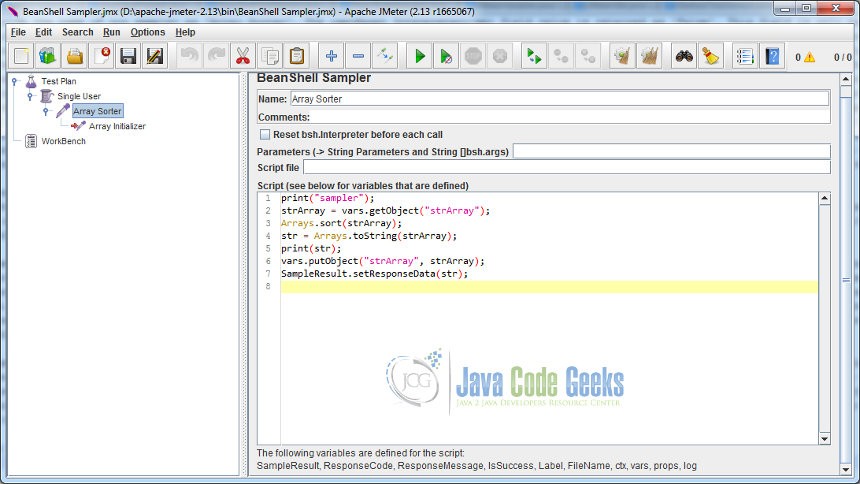Open Search with binoculars icon
Image resolution: width=860 pixels, height=484 pixels.
click(684, 56)
